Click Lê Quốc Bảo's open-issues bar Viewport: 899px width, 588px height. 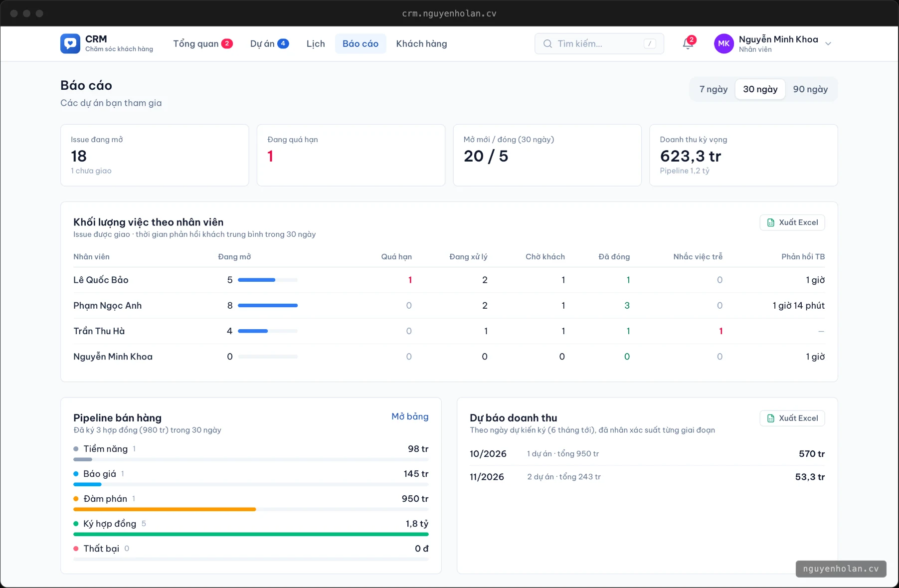[x=268, y=280]
